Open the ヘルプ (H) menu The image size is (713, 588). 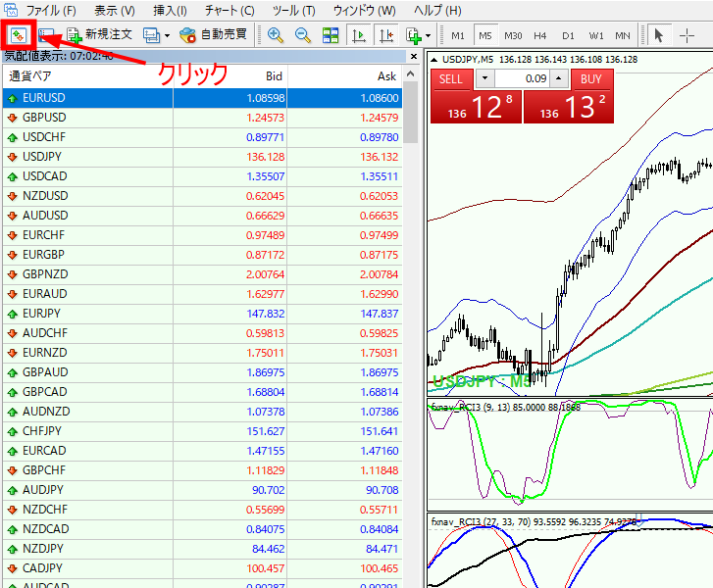pyautogui.click(x=437, y=10)
